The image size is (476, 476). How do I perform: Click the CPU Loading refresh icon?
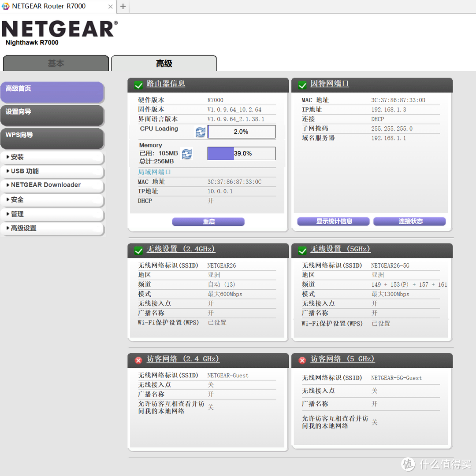tap(201, 132)
